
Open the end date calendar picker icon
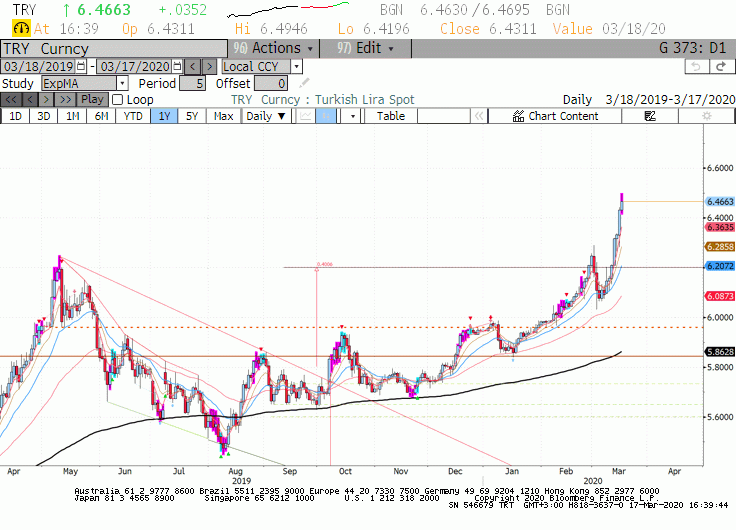177,66
